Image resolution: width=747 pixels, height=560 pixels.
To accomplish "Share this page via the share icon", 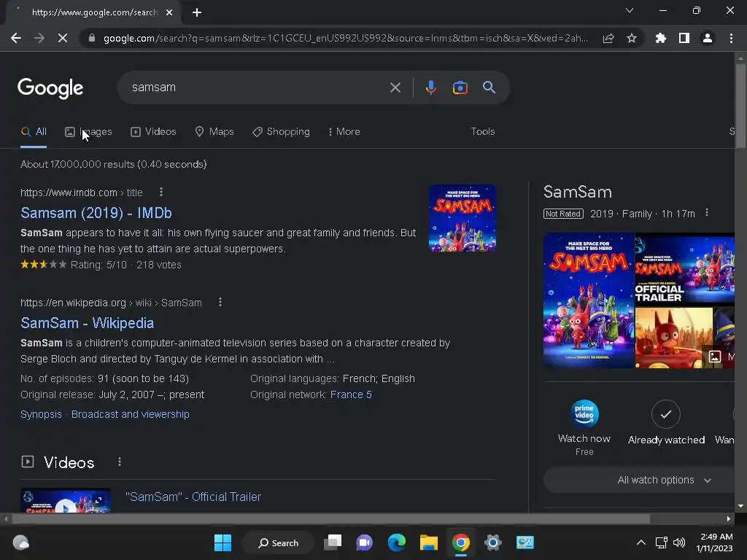I will point(608,38).
